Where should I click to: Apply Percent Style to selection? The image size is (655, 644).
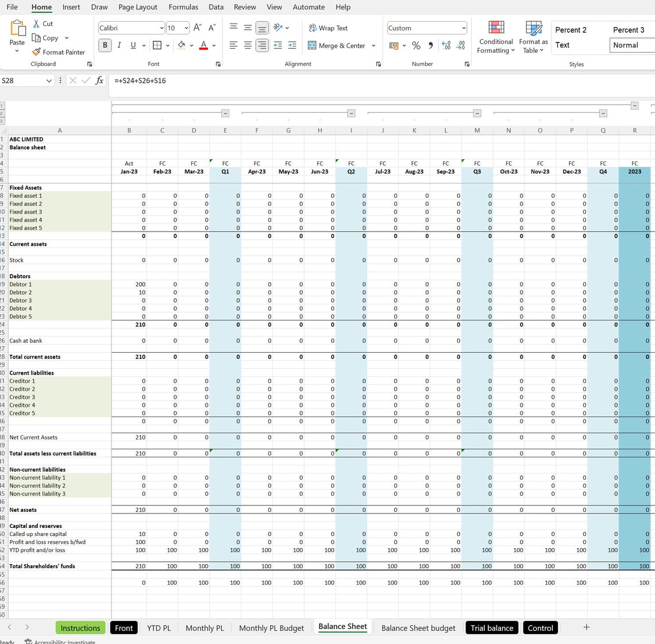pos(416,45)
